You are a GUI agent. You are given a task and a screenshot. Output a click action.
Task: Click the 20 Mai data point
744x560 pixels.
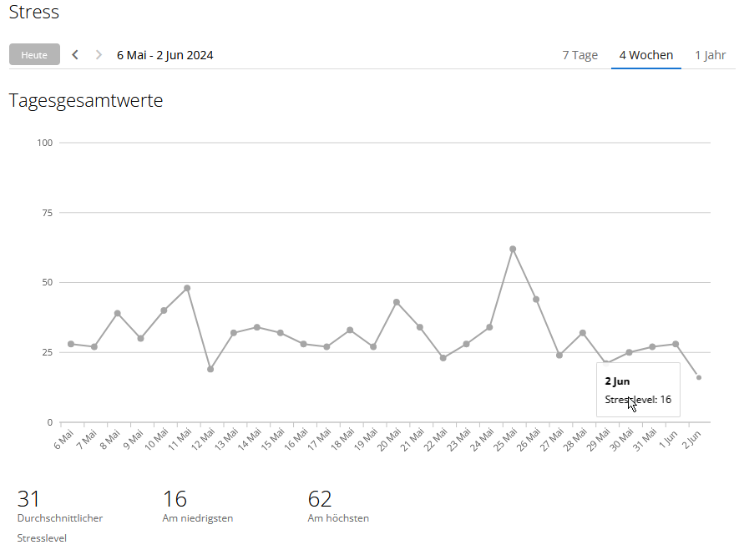[396, 302]
